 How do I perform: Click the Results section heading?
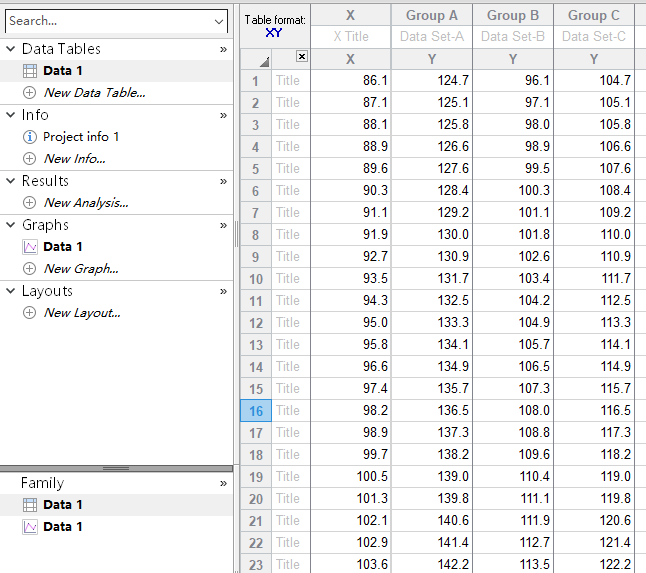[45, 181]
